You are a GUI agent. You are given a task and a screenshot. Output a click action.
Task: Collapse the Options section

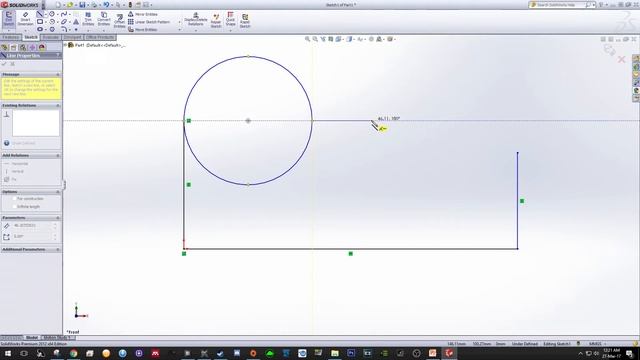click(x=58, y=192)
